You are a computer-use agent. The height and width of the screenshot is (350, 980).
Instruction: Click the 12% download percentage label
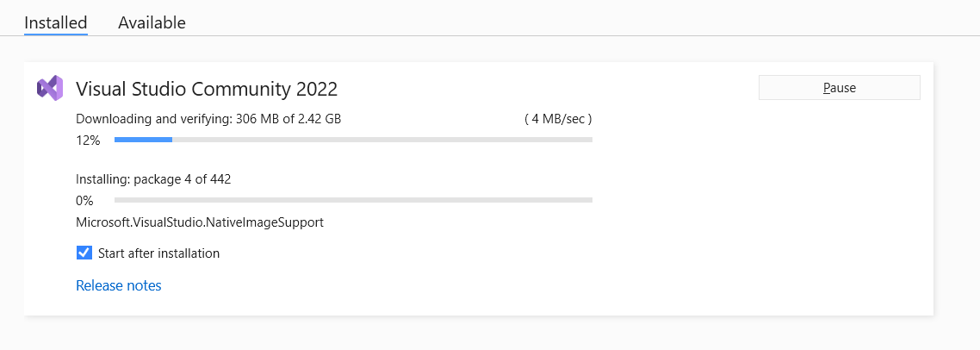[x=89, y=141]
